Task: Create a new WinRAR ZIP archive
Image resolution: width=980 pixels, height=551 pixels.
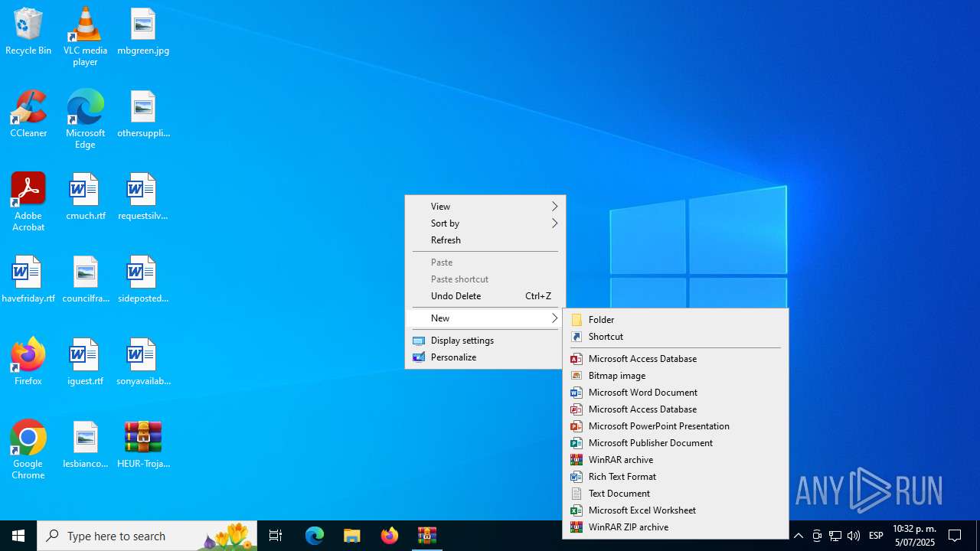Action: [675, 527]
